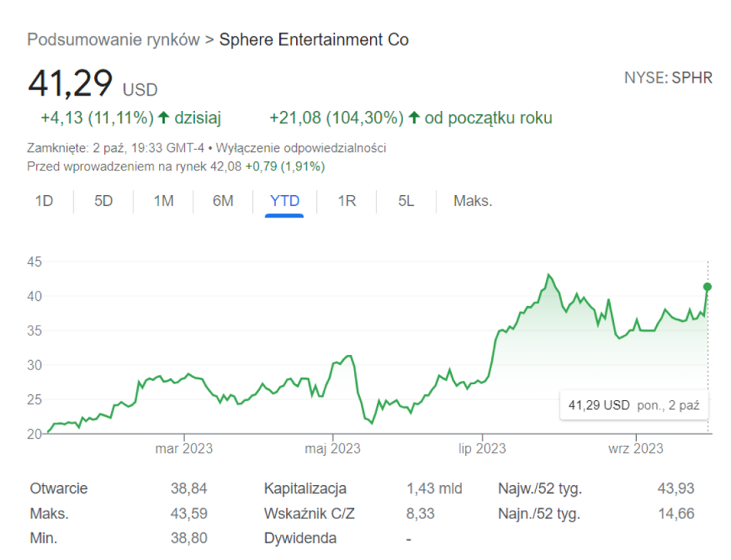Click the wrz 2023 axis label

636,449
